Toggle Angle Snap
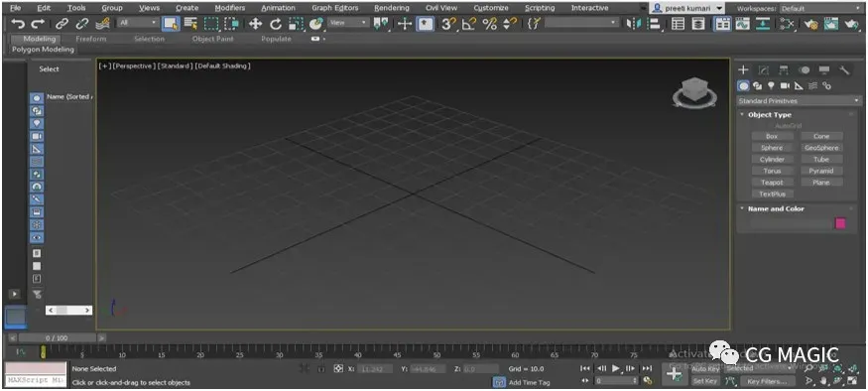The width and height of the screenshot is (868, 391). 468,24
